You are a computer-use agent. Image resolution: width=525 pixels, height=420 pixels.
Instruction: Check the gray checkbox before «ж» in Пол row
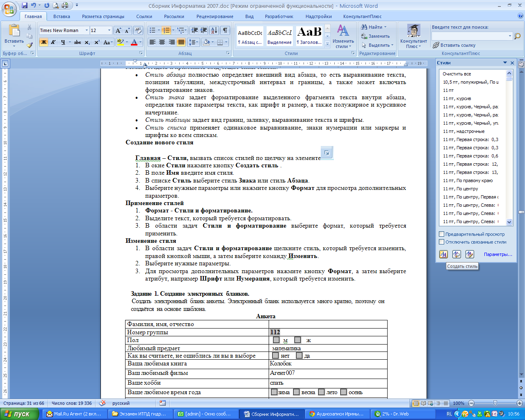[298, 340]
